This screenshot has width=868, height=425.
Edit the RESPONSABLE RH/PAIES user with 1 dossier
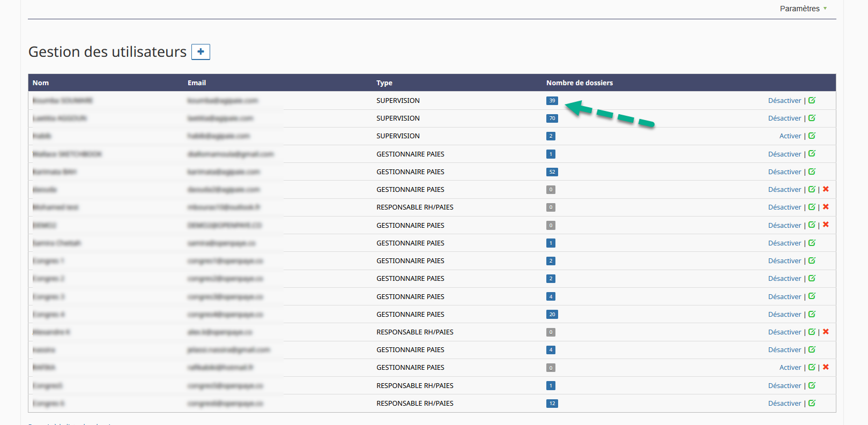tap(812, 385)
